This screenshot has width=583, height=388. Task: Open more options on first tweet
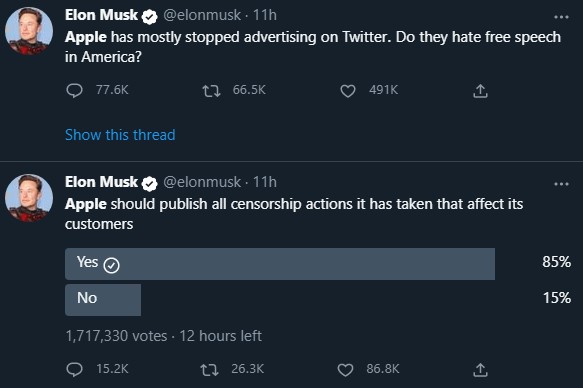pos(561,17)
